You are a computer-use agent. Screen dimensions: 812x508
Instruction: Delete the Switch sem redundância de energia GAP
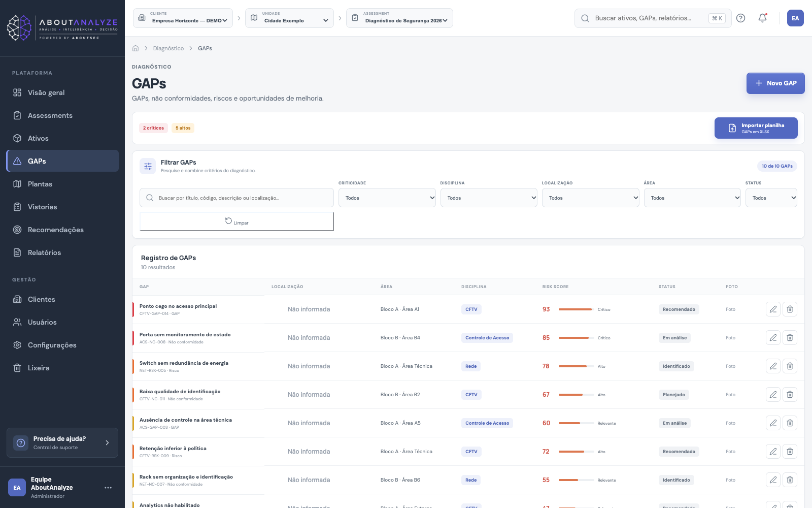[790, 366]
